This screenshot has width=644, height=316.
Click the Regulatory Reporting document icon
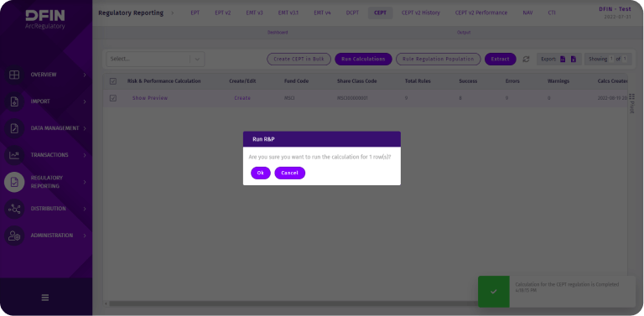point(14,182)
